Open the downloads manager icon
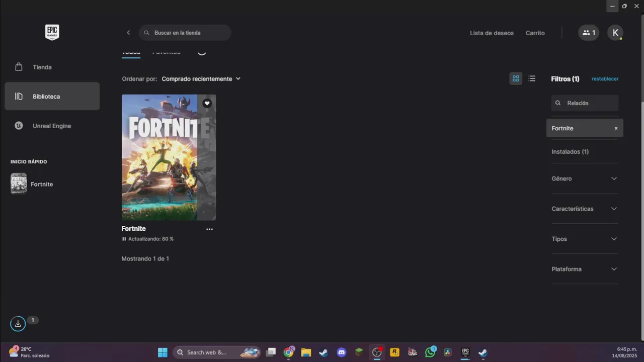Image resolution: width=644 pixels, height=362 pixels. [18, 323]
